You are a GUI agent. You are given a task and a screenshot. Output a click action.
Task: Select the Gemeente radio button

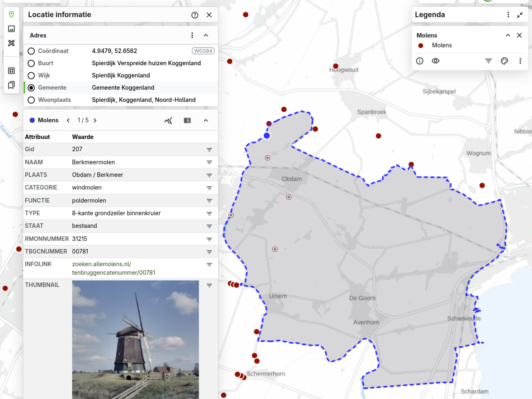click(x=31, y=88)
